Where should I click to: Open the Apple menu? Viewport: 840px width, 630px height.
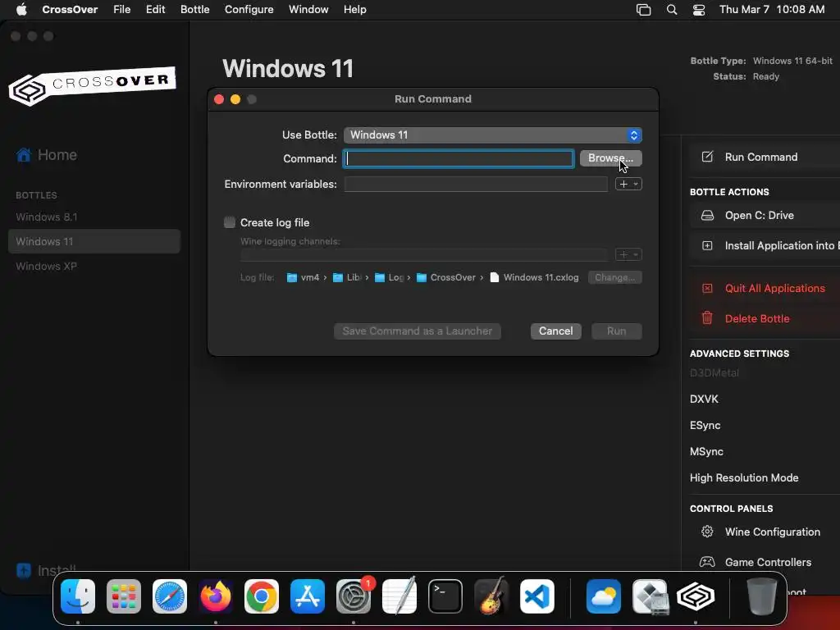pos(21,10)
